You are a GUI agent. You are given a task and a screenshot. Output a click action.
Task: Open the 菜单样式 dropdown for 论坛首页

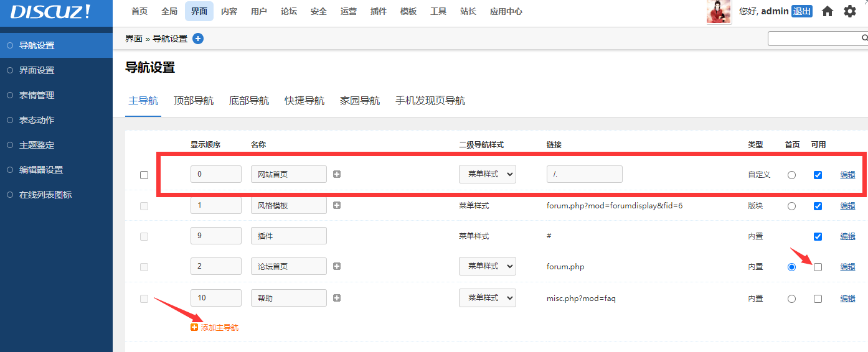488,266
